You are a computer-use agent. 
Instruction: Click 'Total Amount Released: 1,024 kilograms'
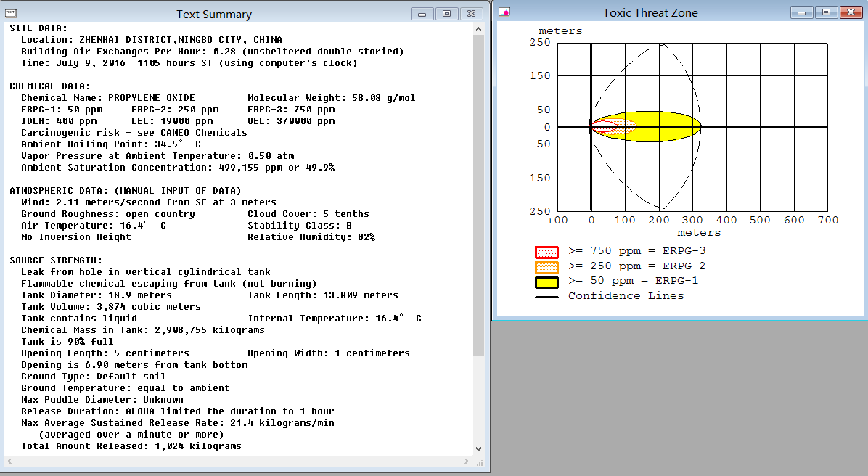(131, 447)
